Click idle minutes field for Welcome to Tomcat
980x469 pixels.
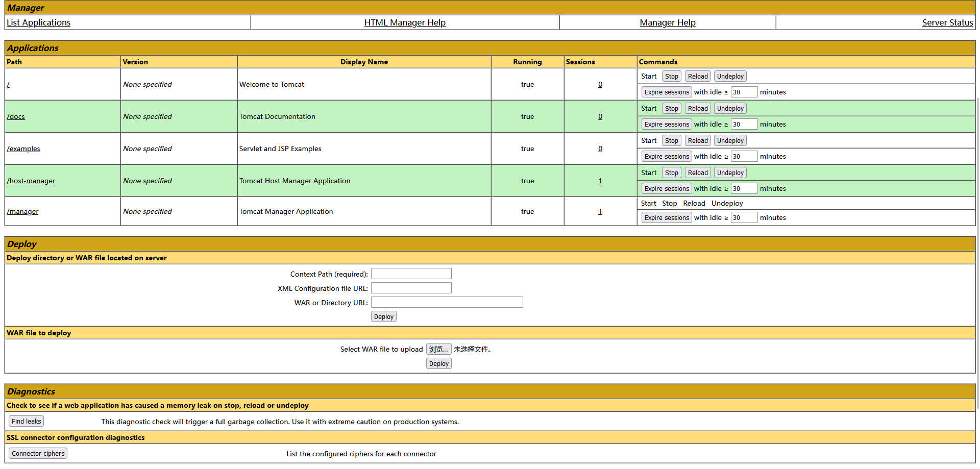click(x=744, y=92)
